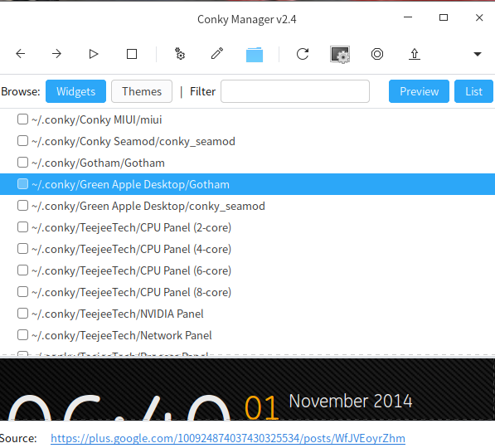Import theme pack with upload arrow icon
495x448 pixels.
pos(415,54)
